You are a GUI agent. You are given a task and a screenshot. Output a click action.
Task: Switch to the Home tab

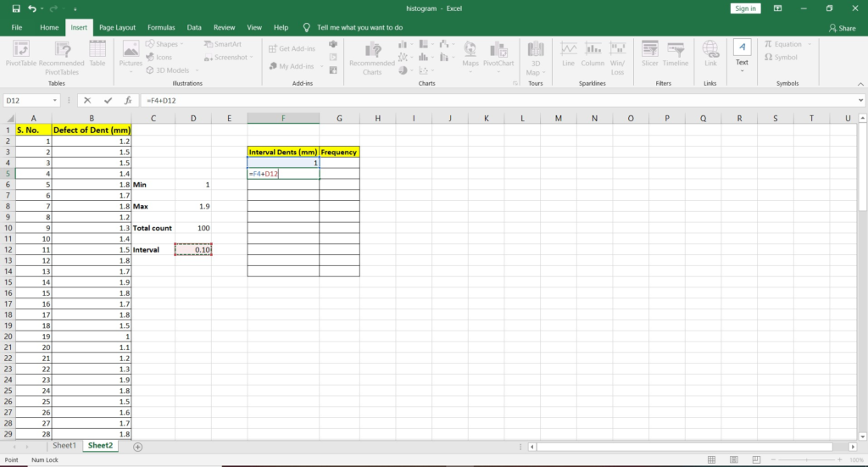coord(49,27)
